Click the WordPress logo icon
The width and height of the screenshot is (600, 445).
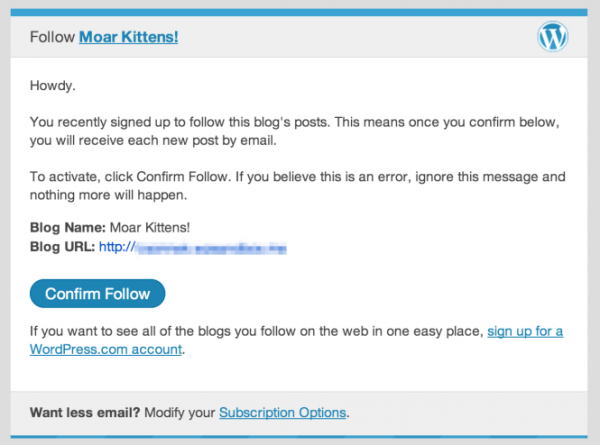click(553, 37)
